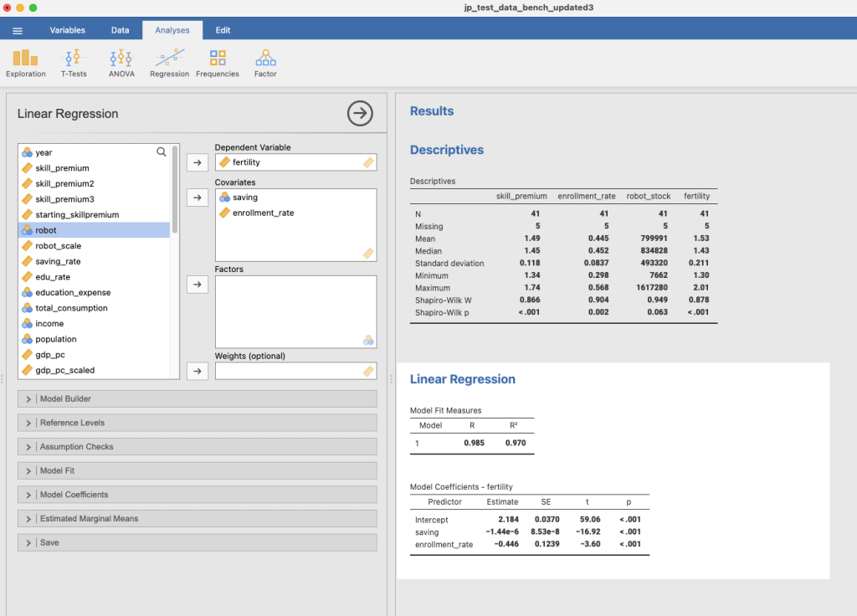
Task: Select robot_scale in the variable list
Action: (x=59, y=246)
